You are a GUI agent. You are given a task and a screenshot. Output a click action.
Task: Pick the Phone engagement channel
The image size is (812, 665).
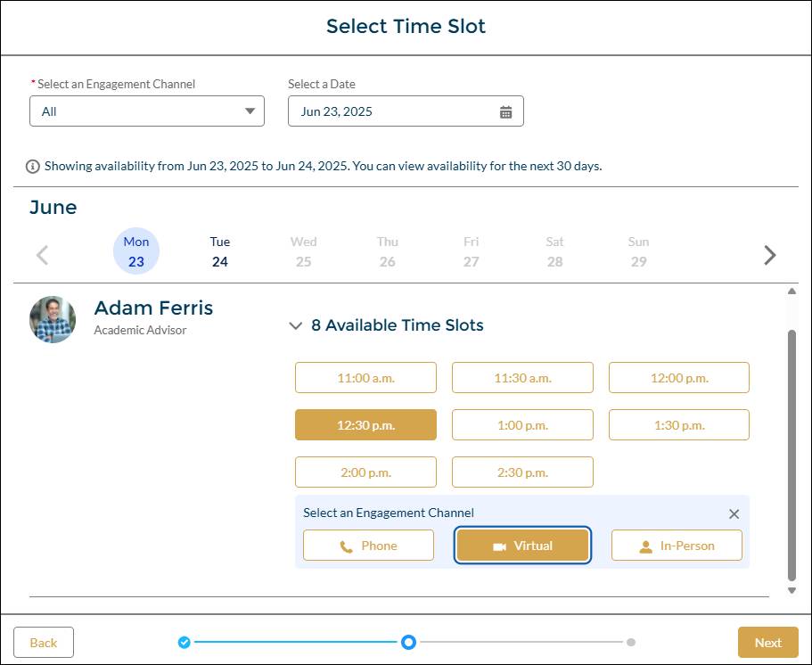(x=368, y=545)
